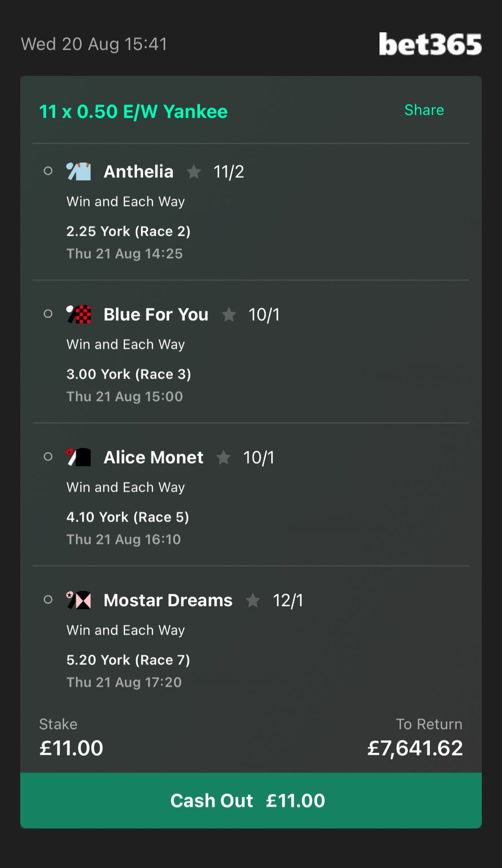This screenshot has height=868, width=502.
Task: Tap Anthelia's light blue jockey silks icon
Action: (x=79, y=171)
